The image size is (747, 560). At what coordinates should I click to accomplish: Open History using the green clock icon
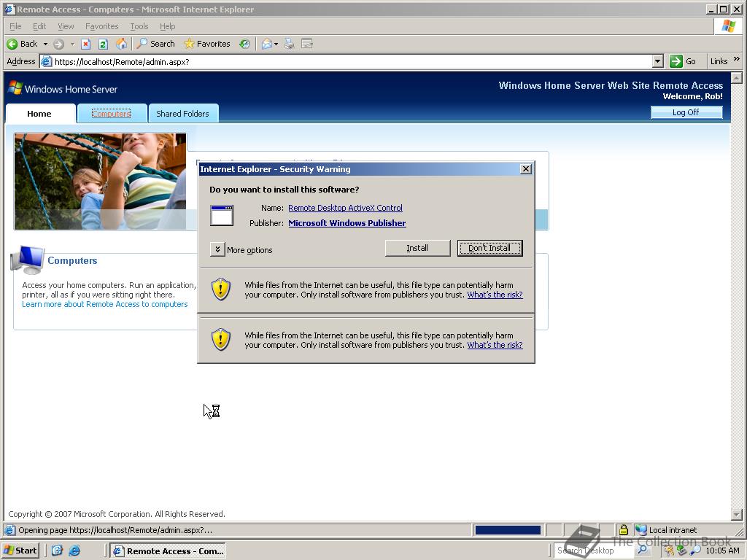point(244,44)
